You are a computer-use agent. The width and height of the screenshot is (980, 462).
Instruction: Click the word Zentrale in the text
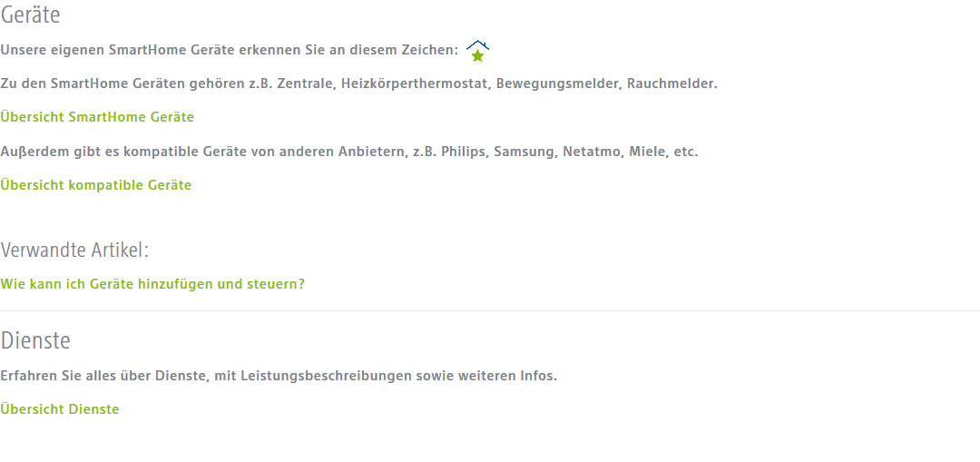pos(310,84)
